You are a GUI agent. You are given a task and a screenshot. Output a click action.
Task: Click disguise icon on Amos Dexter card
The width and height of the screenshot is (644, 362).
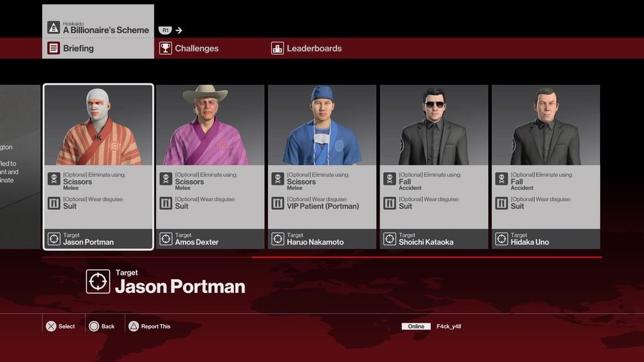tap(166, 203)
